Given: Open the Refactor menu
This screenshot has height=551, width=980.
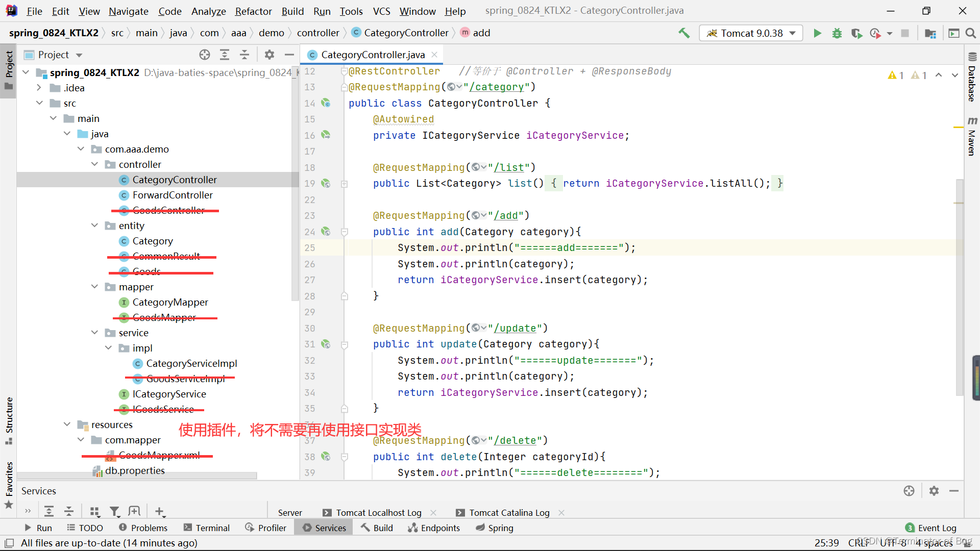Looking at the screenshot, I should click(x=253, y=11).
